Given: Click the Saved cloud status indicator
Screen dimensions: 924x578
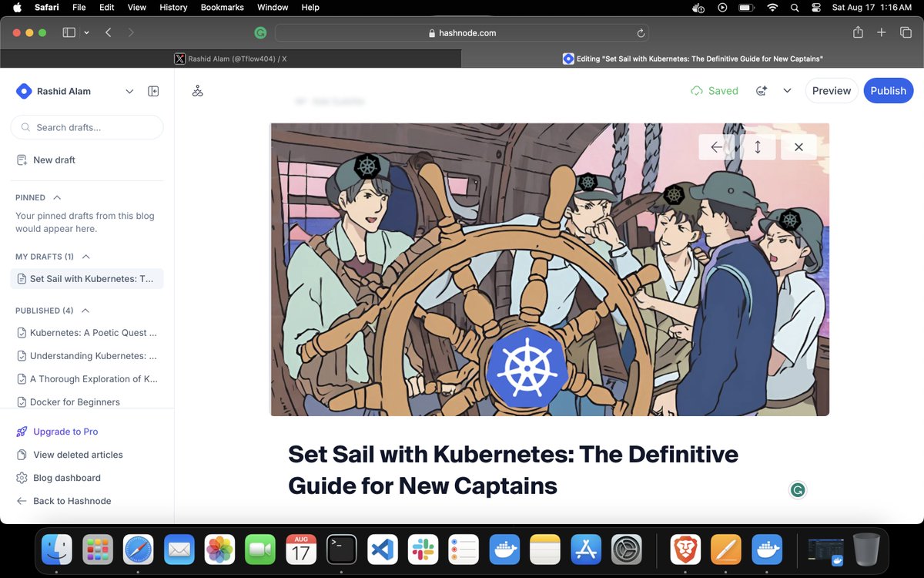Looking at the screenshot, I should tap(715, 91).
